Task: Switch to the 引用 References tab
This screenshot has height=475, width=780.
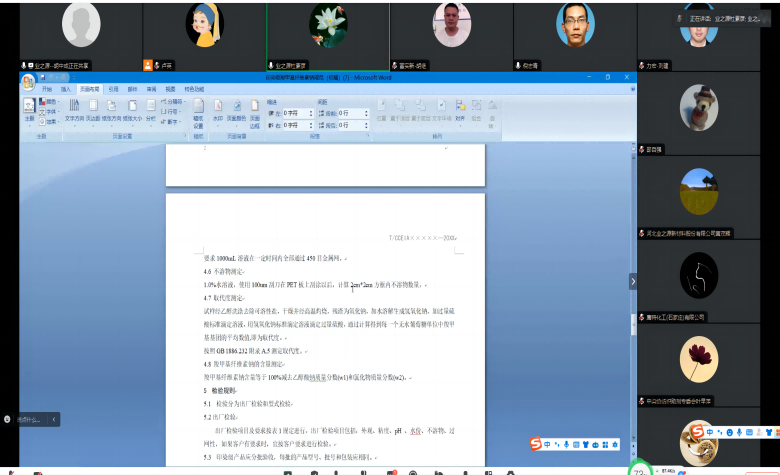Action: coord(113,89)
